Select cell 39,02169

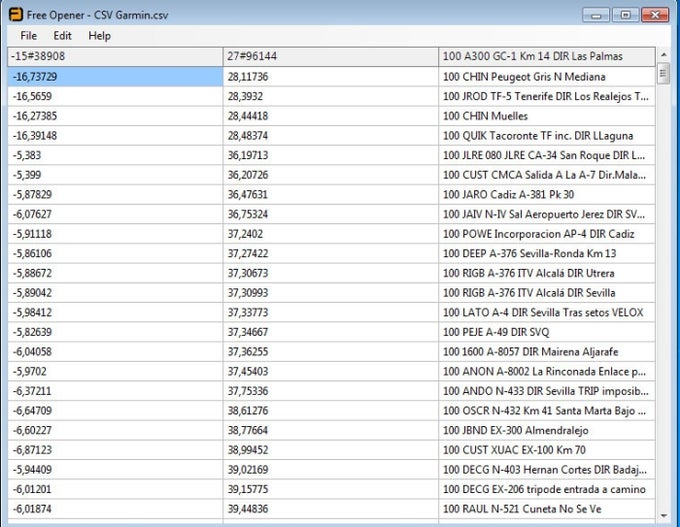point(330,470)
